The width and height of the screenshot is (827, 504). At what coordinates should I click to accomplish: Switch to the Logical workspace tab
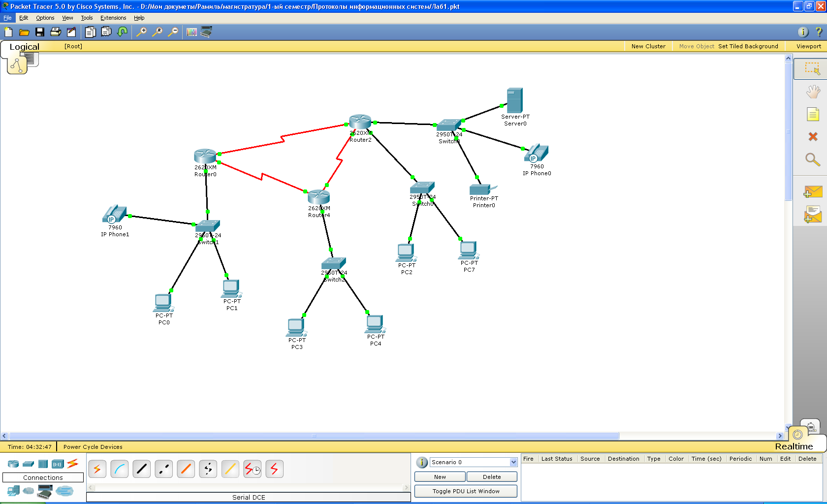(25, 47)
